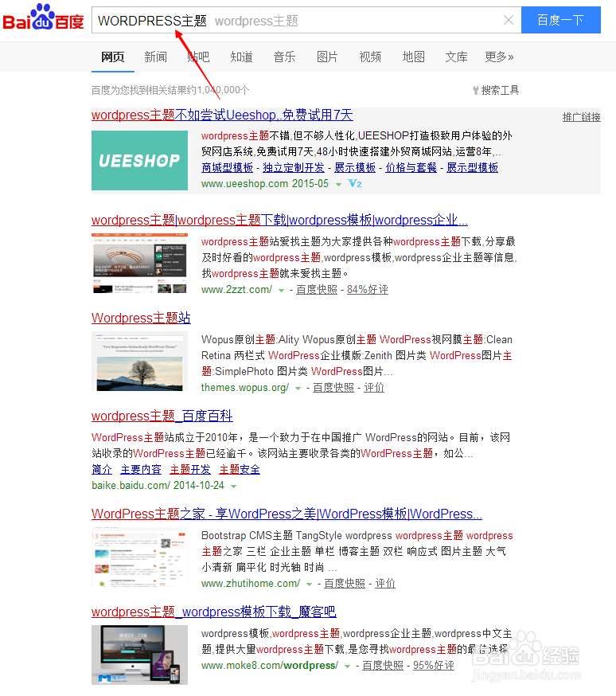The height and width of the screenshot is (696, 616).
Task: Switch to the 新闻 tab
Action: click(156, 57)
